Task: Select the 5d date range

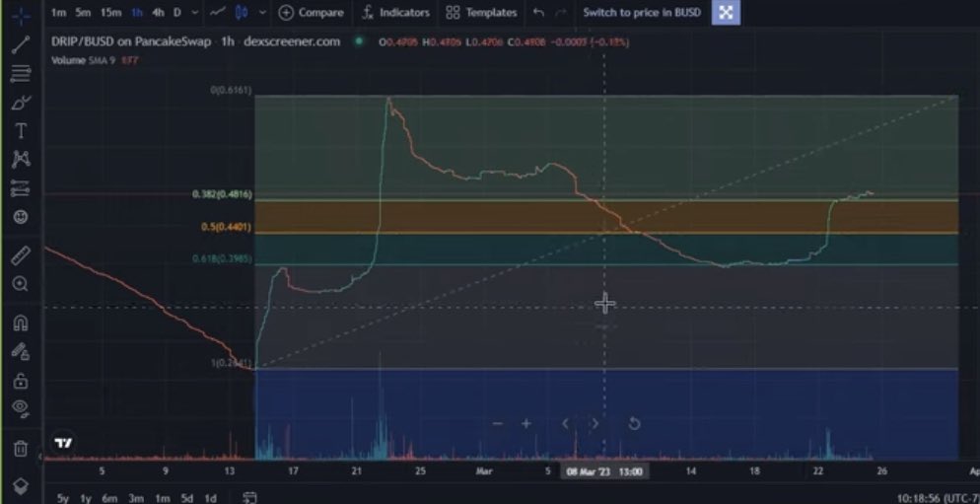Action: [187, 498]
